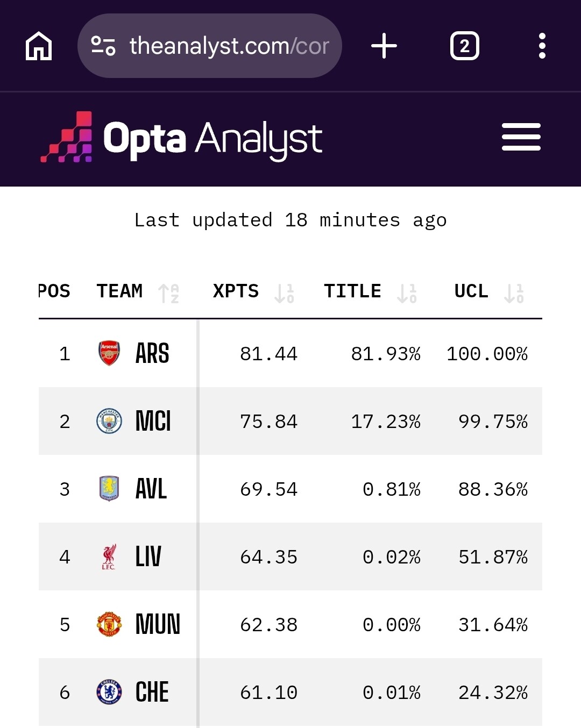
Task: Click the Manchester City badge
Action: pos(109,421)
